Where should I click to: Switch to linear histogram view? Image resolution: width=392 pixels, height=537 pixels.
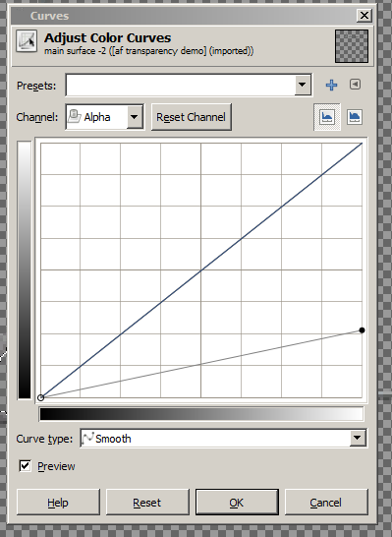327,117
